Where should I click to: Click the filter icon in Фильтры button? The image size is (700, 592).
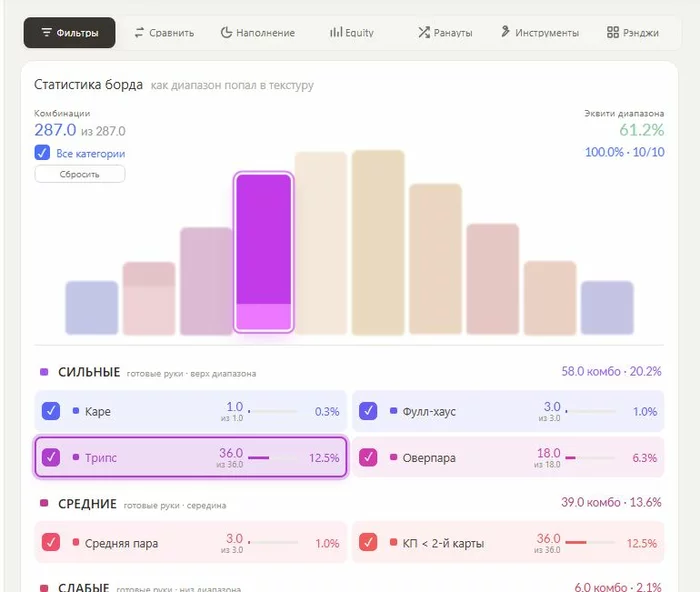pos(46,33)
